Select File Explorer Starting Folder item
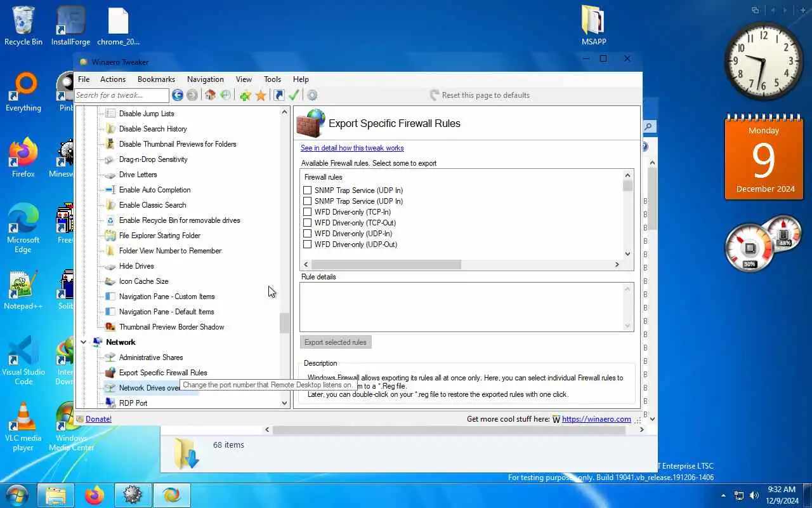The width and height of the screenshot is (812, 508). click(160, 236)
